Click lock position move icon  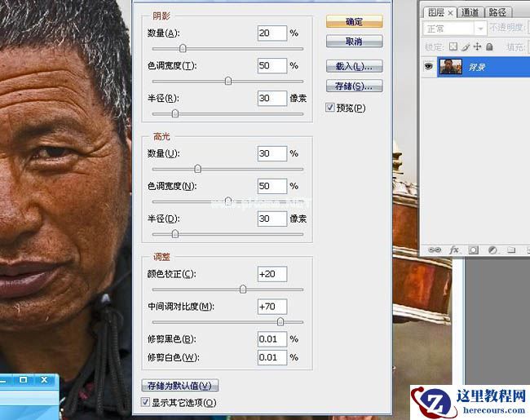477,46
